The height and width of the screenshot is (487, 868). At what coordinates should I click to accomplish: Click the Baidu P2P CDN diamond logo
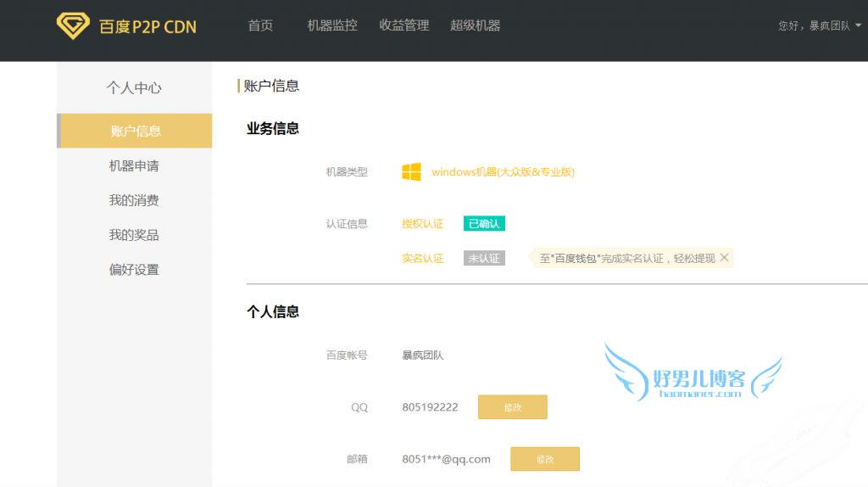tap(73, 25)
